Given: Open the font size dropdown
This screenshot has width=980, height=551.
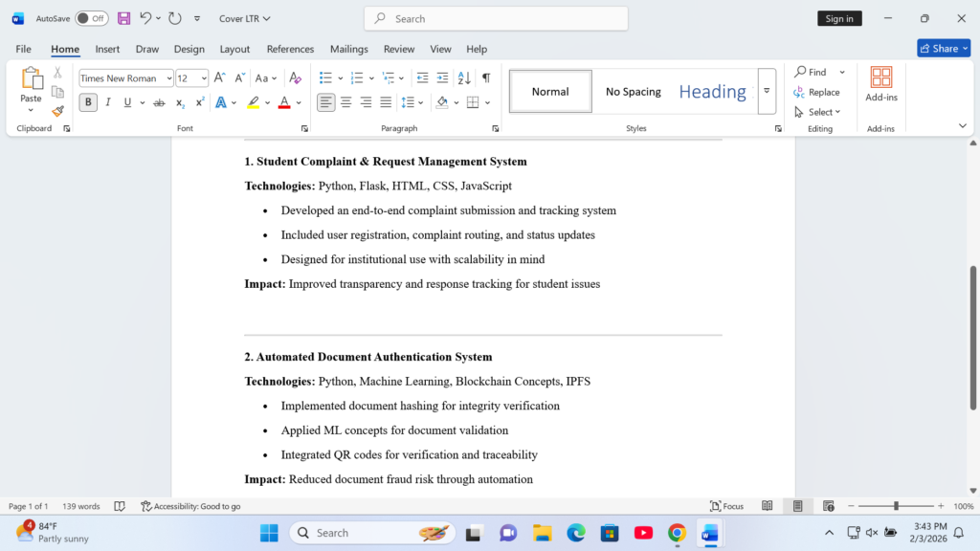Looking at the screenshot, I should coord(204,78).
